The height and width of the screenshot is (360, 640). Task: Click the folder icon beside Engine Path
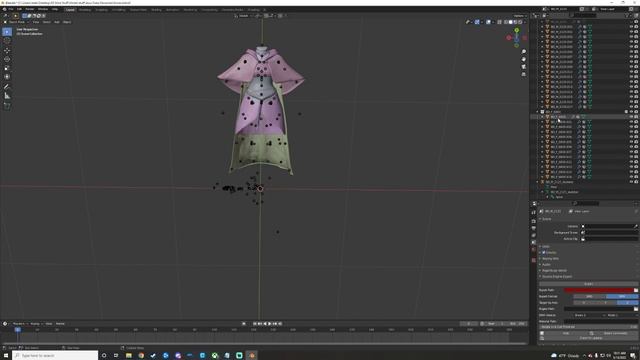(636, 309)
